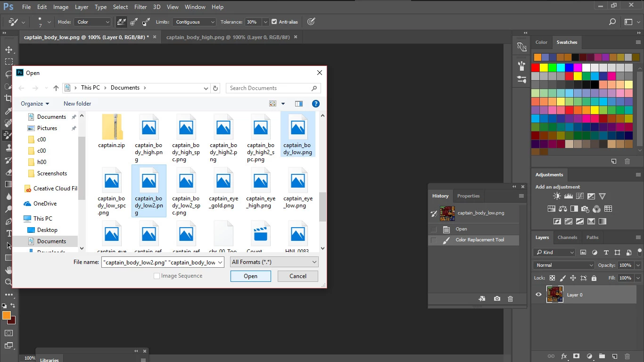This screenshot has height=362, width=644.
Task: Enable the Image Sequence checkbox
Action: tap(157, 276)
